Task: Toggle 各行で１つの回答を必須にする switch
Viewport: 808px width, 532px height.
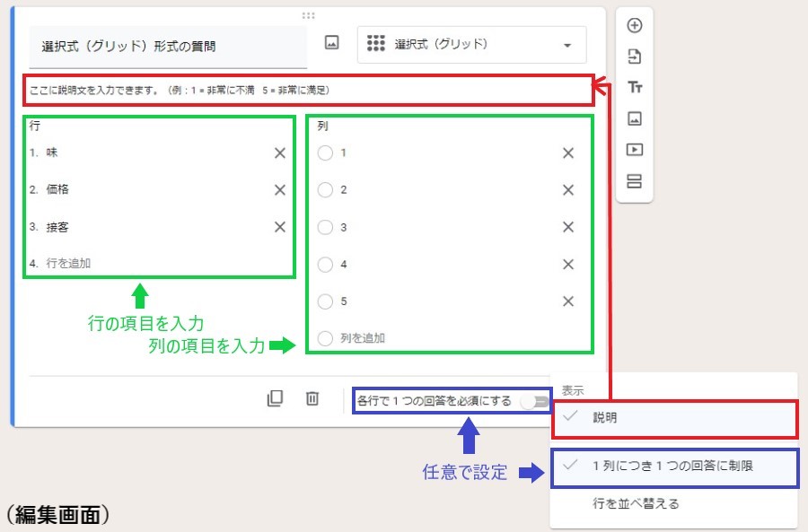Action: pyautogui.click(x=537, y=401)
